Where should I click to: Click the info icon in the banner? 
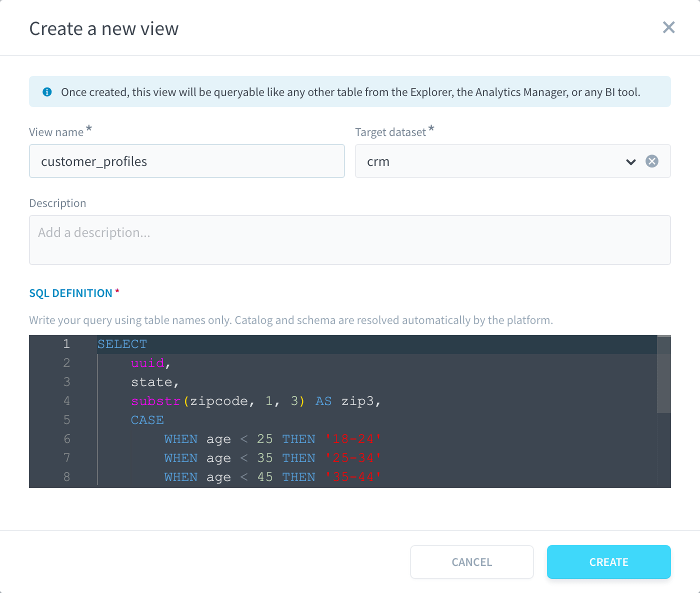(x=47, y=92)
